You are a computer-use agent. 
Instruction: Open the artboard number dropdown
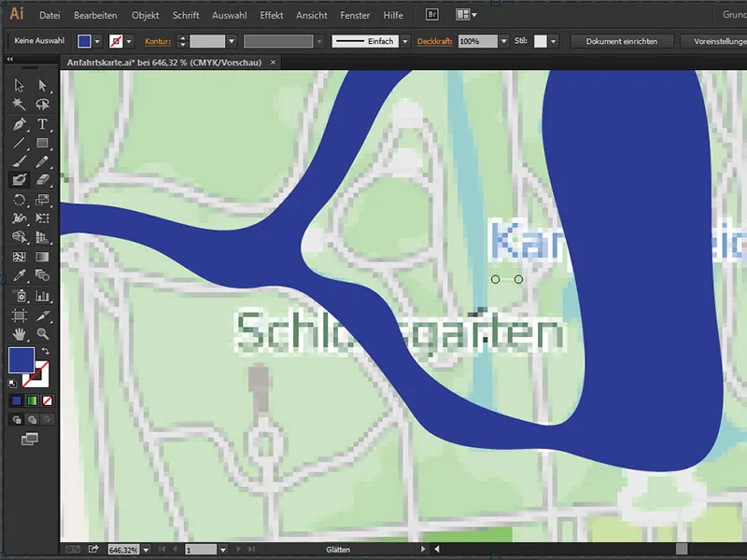tap(222, 550)
